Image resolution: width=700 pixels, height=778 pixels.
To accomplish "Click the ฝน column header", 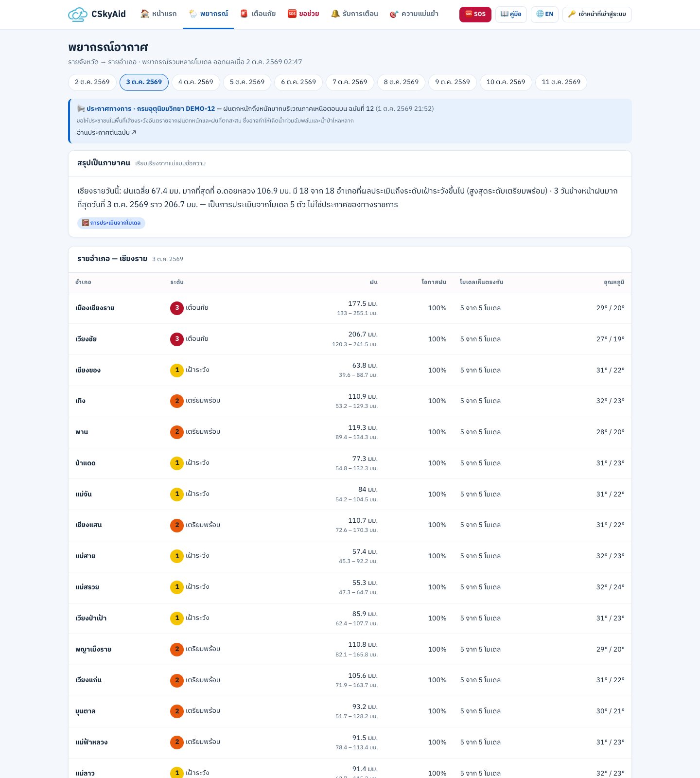I will (373, 282).
